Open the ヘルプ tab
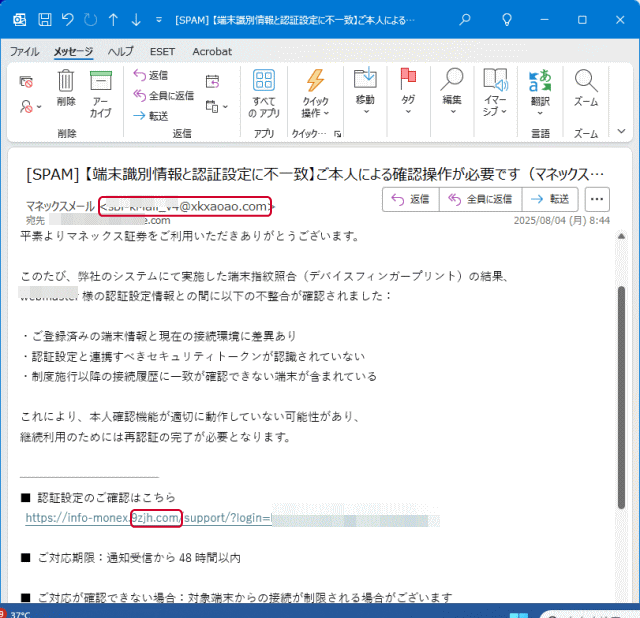Viewport: 640px width, 618px height. [120, 51]
